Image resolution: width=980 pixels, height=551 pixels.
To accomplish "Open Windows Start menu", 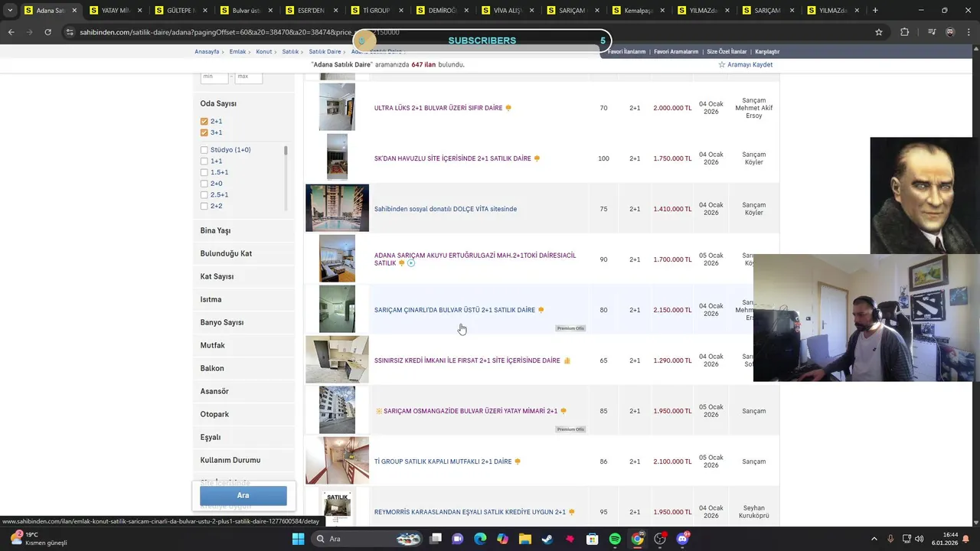I will click(x=298, y=539).
